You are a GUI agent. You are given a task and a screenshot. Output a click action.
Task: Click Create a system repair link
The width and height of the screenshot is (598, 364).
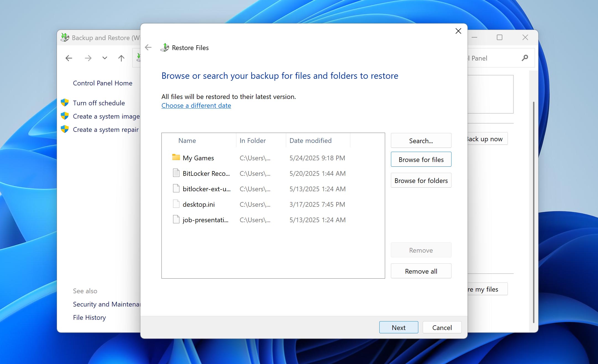tap(106, 130)
